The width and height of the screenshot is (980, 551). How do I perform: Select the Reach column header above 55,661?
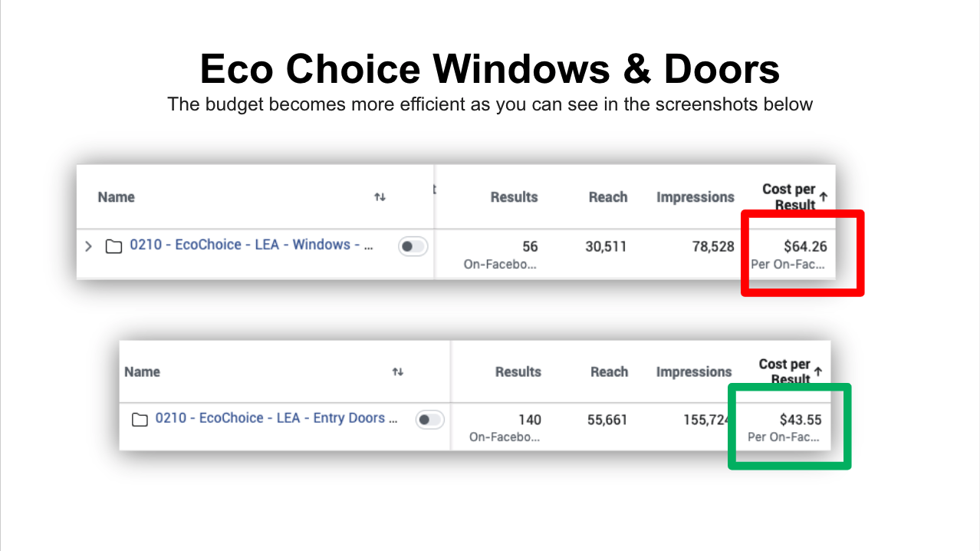(x=609, y=371)
